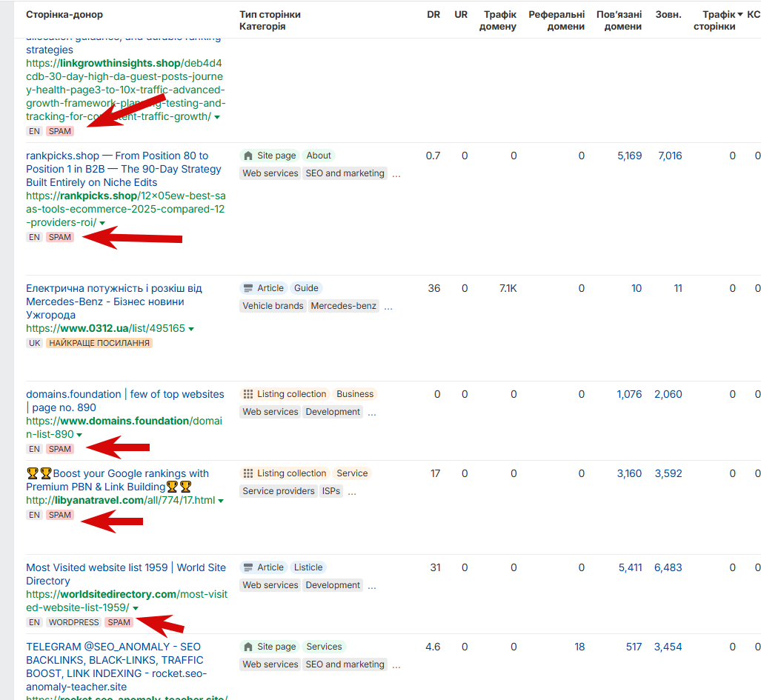The height and width of the screenshot is (700, 761).
Task: Open external links count 2,060
Action: coord(668,394)
